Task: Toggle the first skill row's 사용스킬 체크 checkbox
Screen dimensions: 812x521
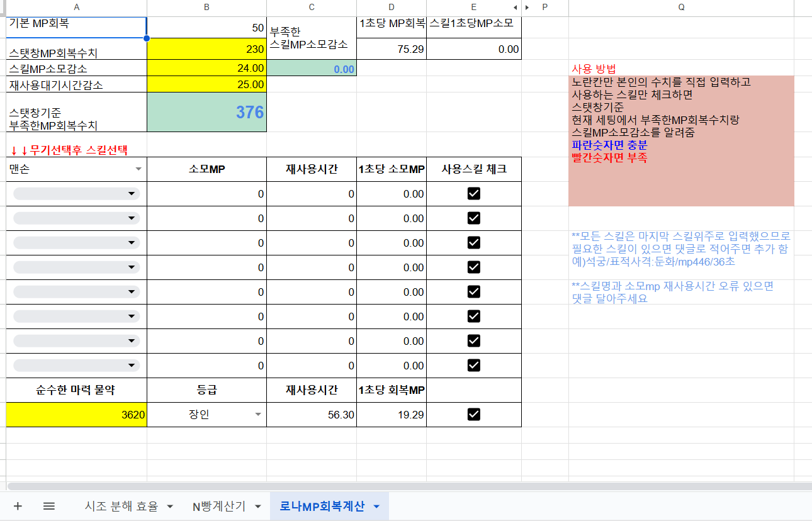Action: coord(474,193)
